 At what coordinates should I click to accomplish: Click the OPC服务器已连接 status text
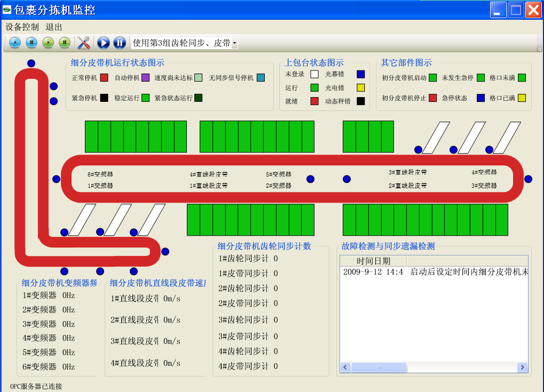click(36, 386)
